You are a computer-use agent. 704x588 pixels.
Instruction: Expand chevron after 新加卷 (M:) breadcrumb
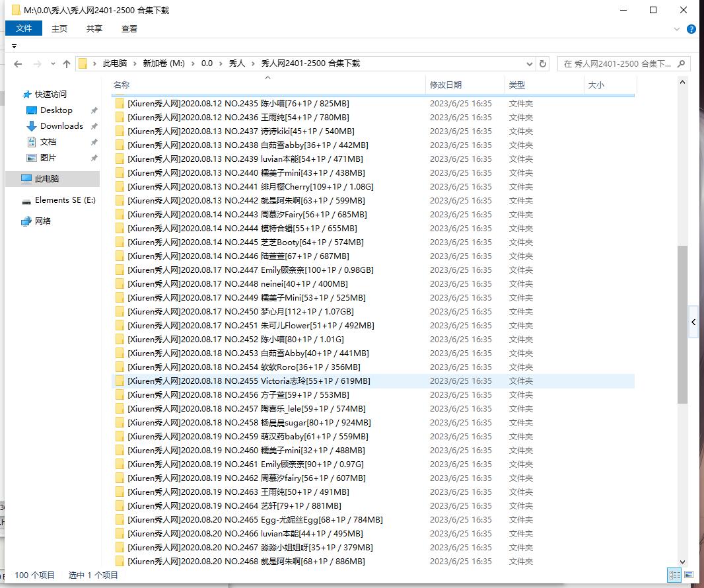[193, 64]
